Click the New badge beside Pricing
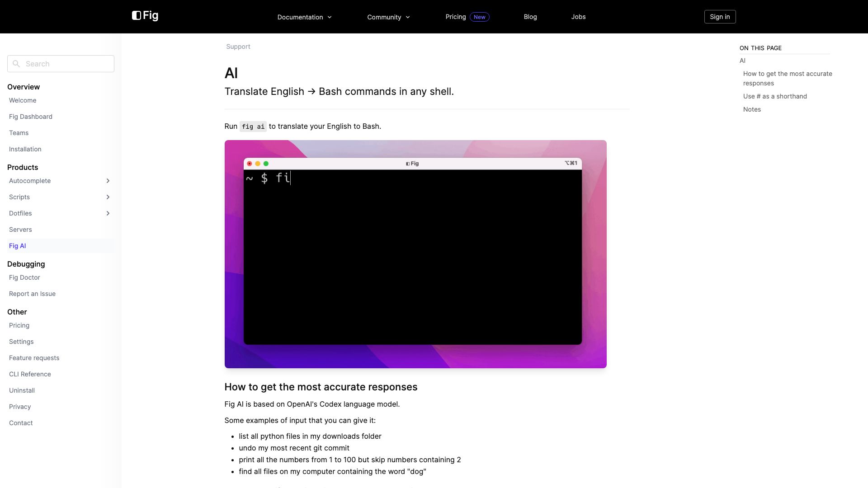868x488 pixels. (480, 17)
